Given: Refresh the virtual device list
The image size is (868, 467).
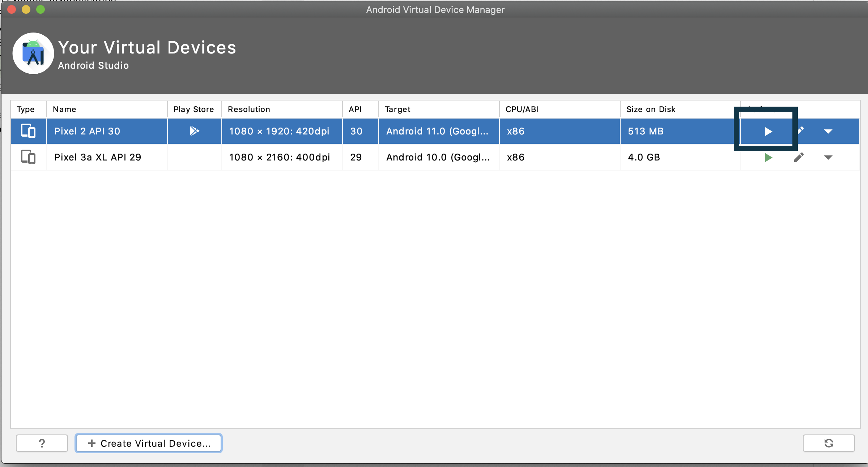Looking at the screenshot, I should (x=829, y=443).
